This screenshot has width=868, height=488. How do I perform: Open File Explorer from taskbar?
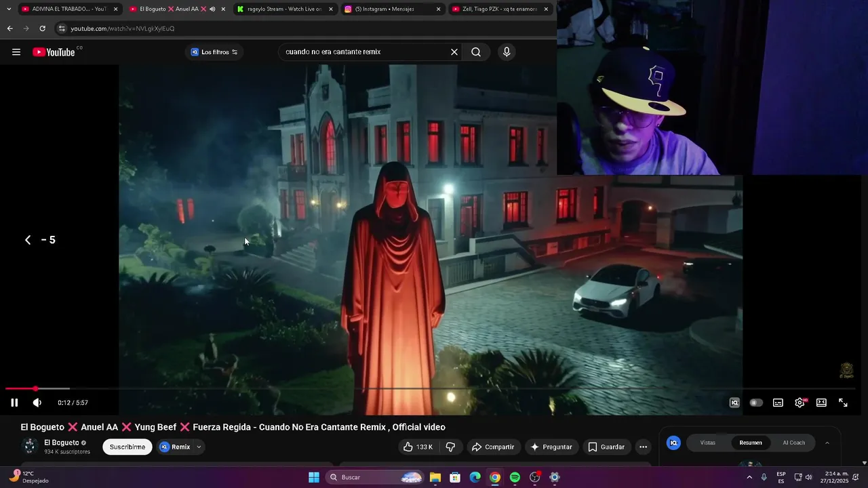pyautogui.click(x=435, y=477)
